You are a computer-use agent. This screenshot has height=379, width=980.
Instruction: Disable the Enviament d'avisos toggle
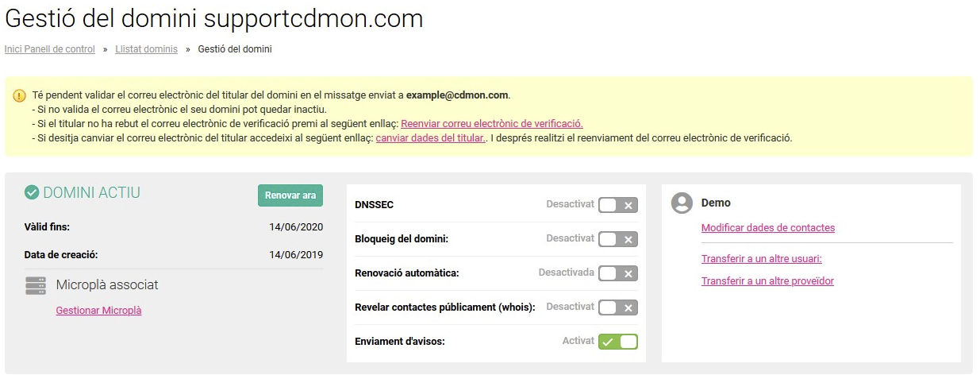coord(618,342)
